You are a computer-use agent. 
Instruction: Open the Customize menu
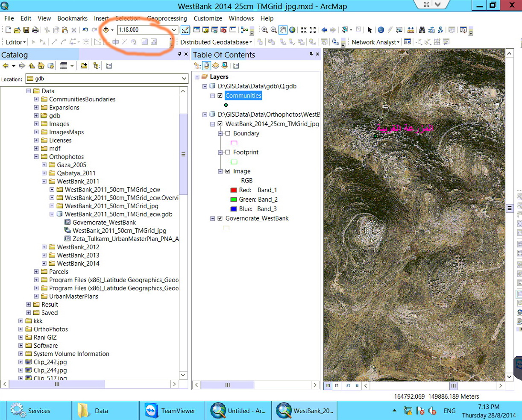(x=208, y=18)
